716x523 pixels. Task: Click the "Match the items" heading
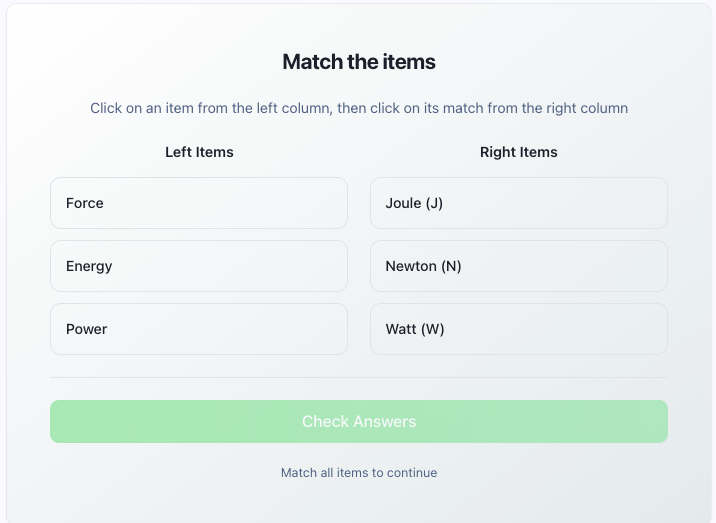(x=359, y=62)
